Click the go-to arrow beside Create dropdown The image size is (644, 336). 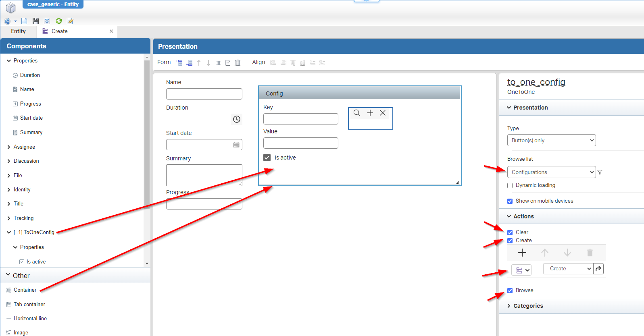[x=598, y=269]
